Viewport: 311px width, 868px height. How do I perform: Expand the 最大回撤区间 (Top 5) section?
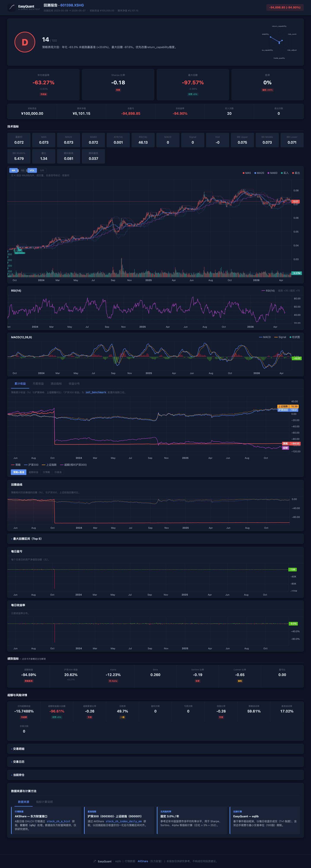point(155,539)
